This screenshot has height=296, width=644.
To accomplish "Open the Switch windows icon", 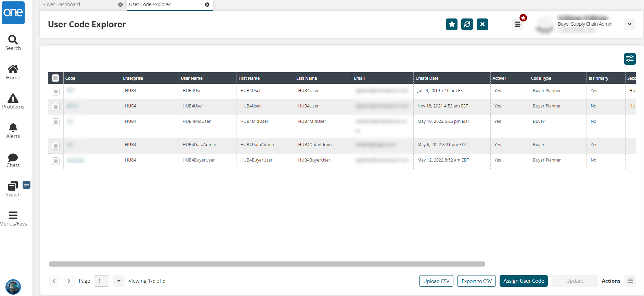I will (x=13, y=189).
